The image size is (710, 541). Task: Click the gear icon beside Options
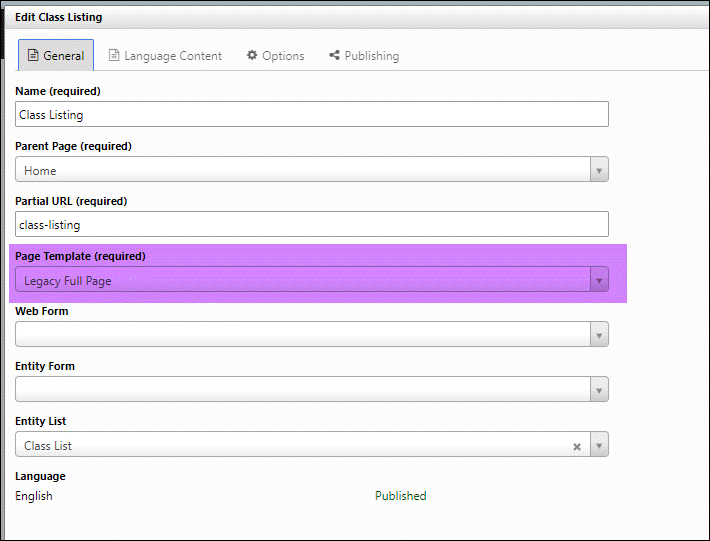pyautogui.click(x=252, y=56)
